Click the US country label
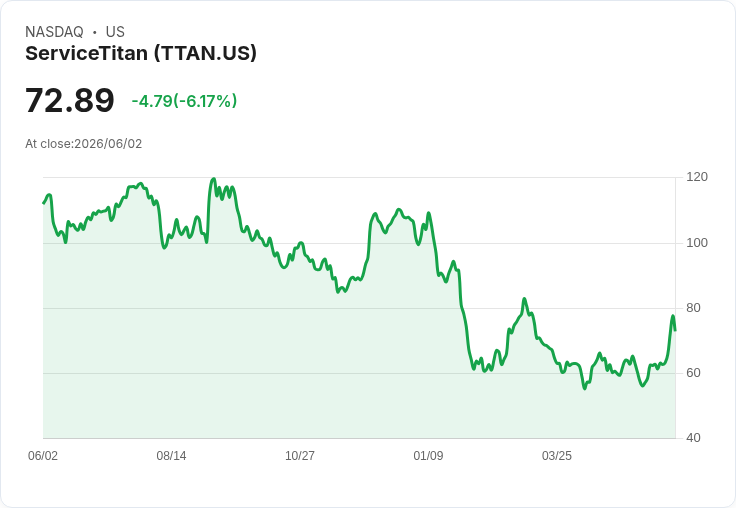Screen dimensions: 736x508 115,31
